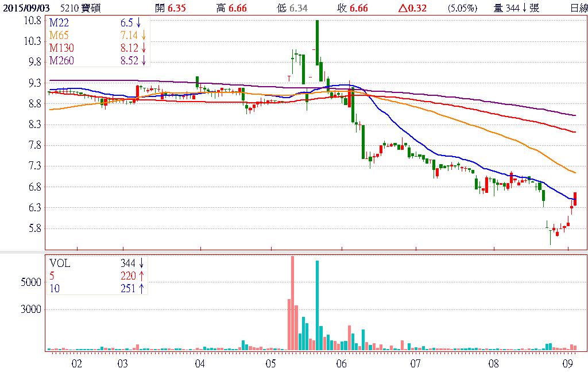Click the 日線 period selector label

point(578,9)
